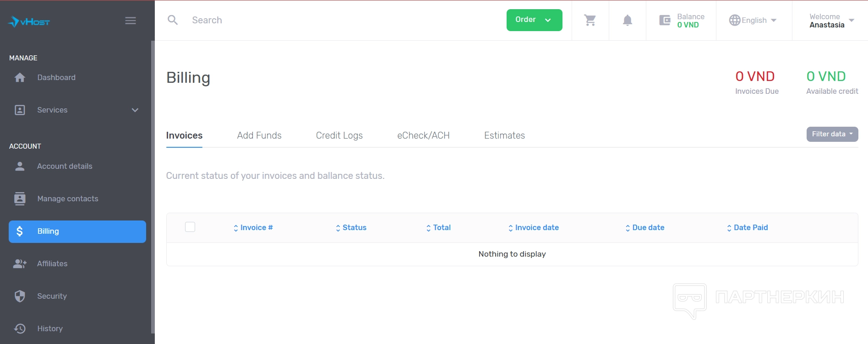Click the History clock icon
The width and height of the screenshot is (868, 344).
[20, 329]
